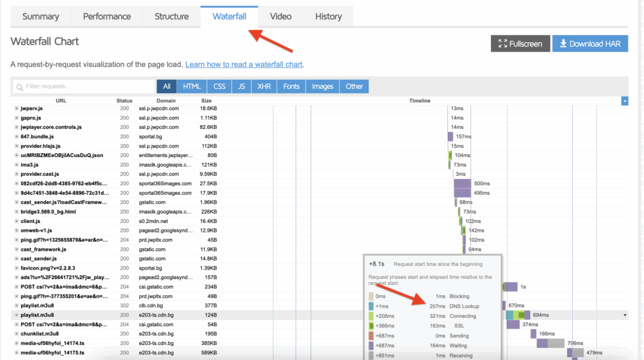The image size is (644, 360).
Task: Go to the Video tab
Action: (280, 16)
